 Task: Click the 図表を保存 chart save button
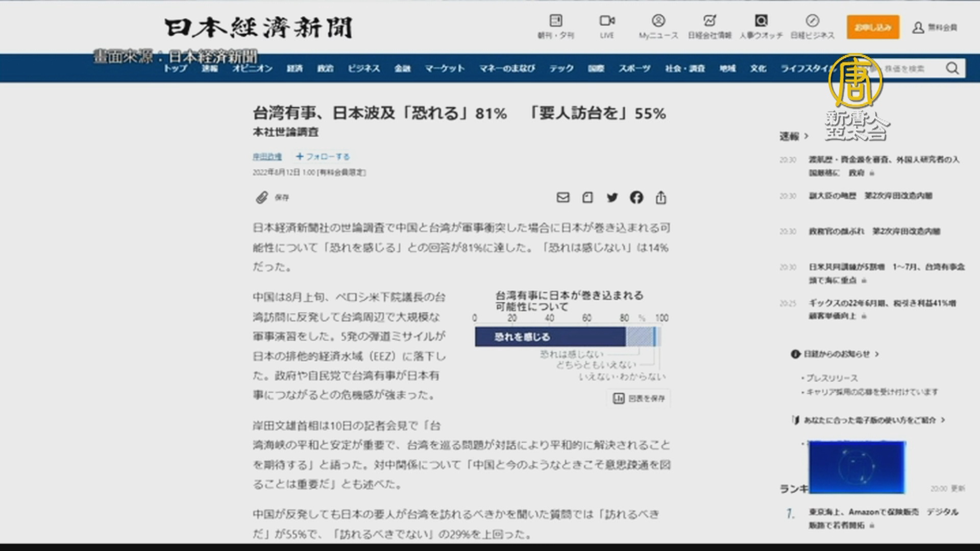(640, 398)
